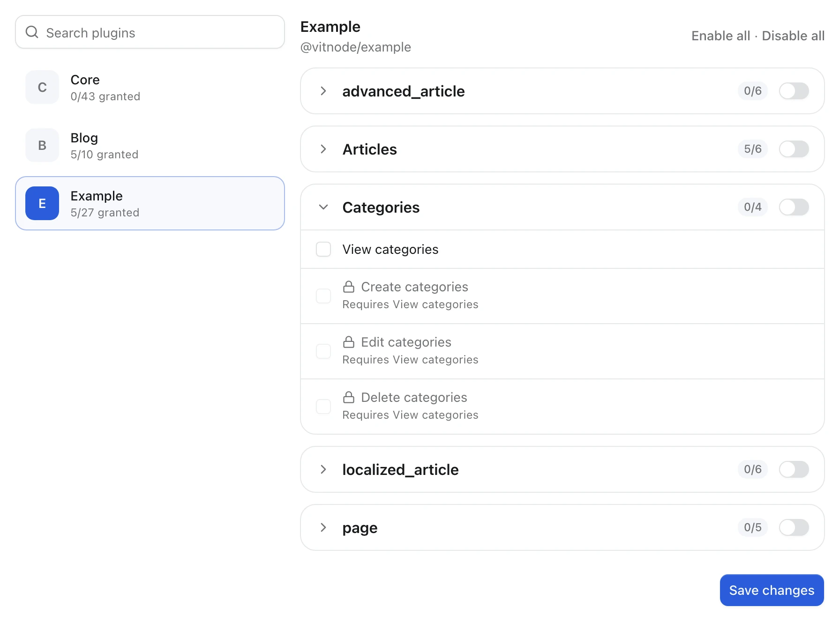Viewport: 840px width, 622px height.
Task: Click the View categories label
Action: click(x=390, y=249)
